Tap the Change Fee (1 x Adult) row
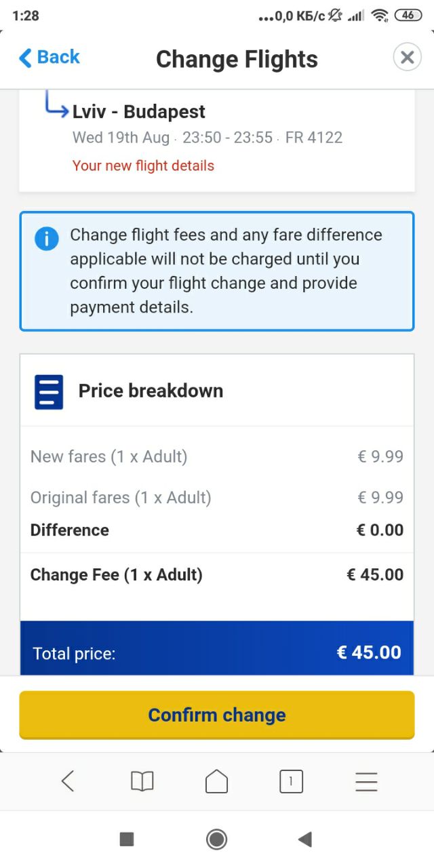 pos(217,574)
